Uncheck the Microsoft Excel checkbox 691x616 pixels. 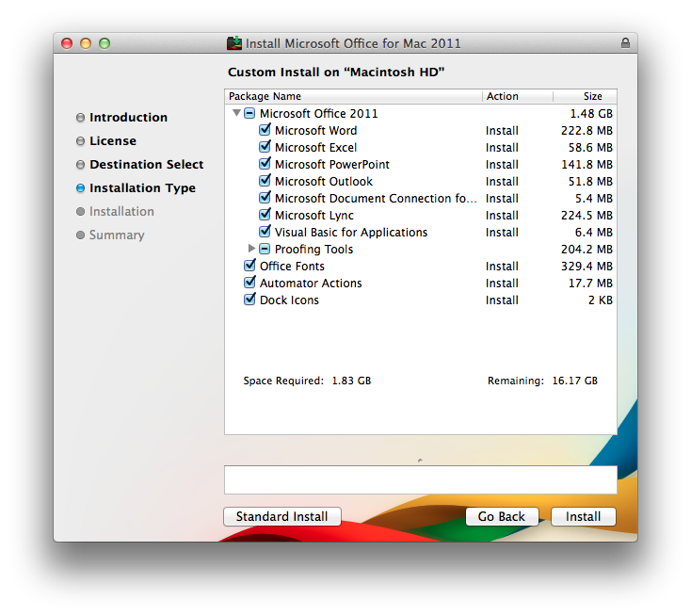pyautogui.click(x=265, y=147)
